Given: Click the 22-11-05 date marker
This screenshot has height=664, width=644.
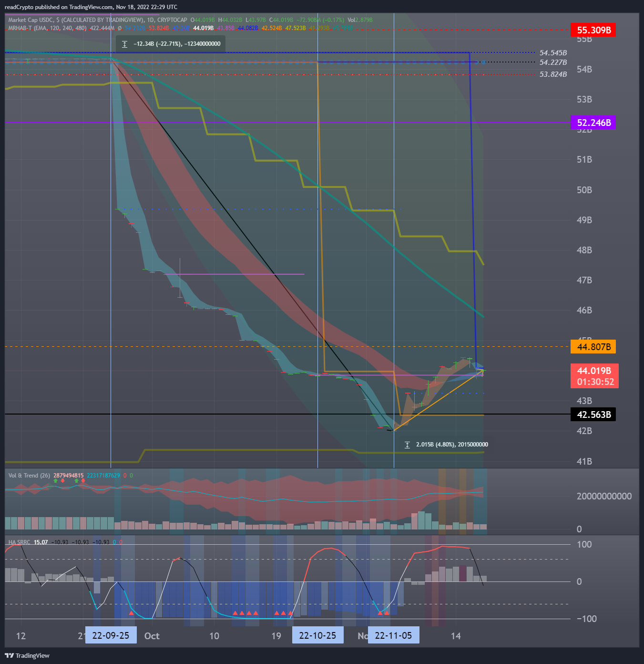Looking at the screenshot, I should point(394,635).
